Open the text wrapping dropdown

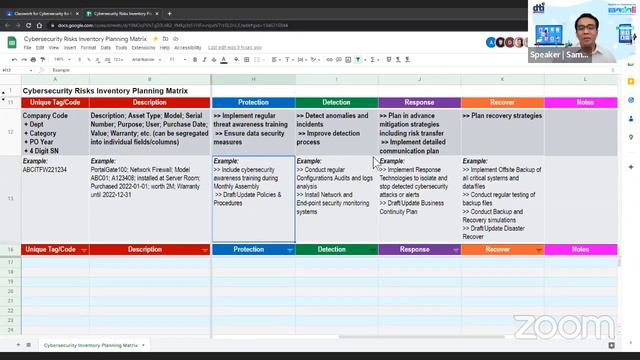tap(302, 60)
